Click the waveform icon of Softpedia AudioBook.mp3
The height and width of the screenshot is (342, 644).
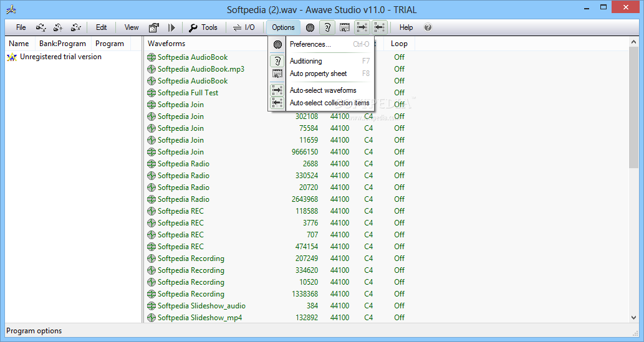point(151,69)
